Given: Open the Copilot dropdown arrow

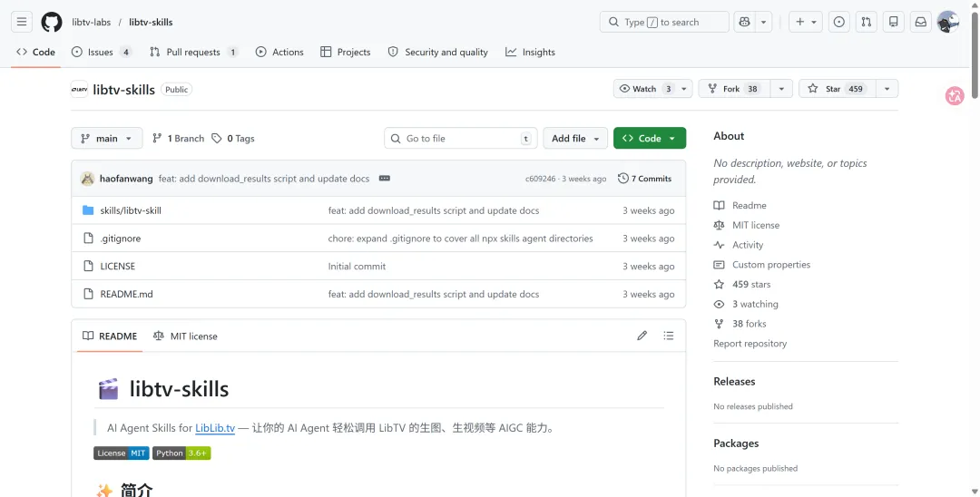Looking at the screenshot, I should (x=763, y=22).
